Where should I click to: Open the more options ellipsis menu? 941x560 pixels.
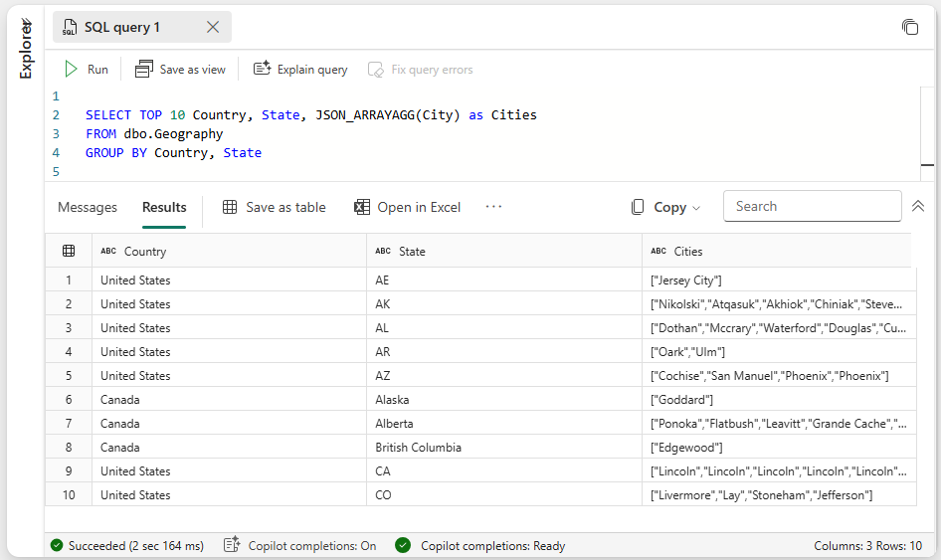pos(493,207)
